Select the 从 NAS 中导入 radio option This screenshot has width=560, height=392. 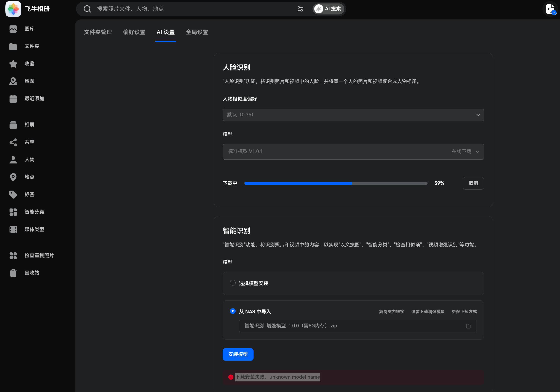point(233,311)
